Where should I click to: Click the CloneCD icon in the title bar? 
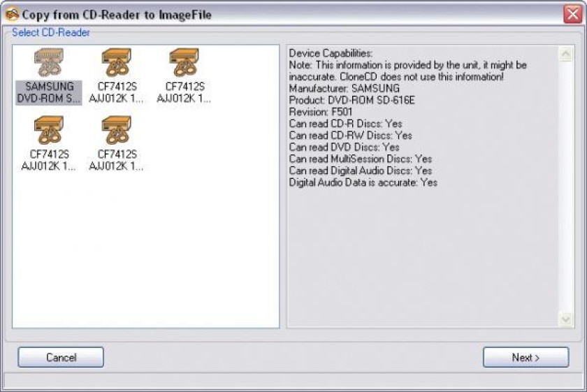(x=13, y=15)
